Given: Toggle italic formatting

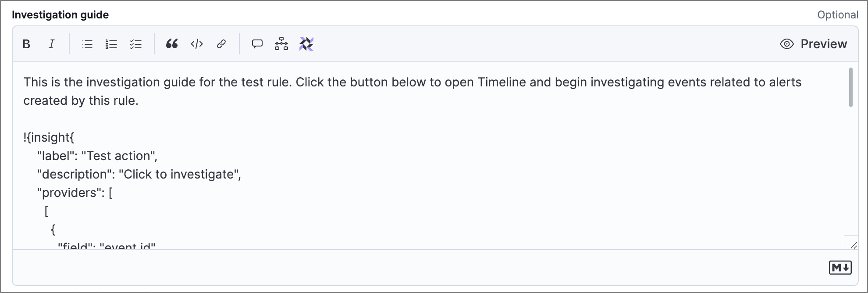Looking at the screenshot, I should click(x=52, y=44).
